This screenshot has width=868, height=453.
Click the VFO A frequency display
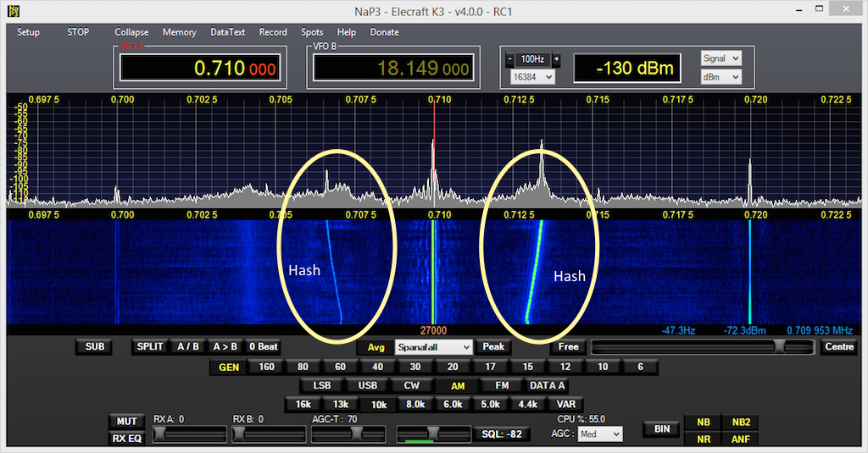[x=199, y=69]
